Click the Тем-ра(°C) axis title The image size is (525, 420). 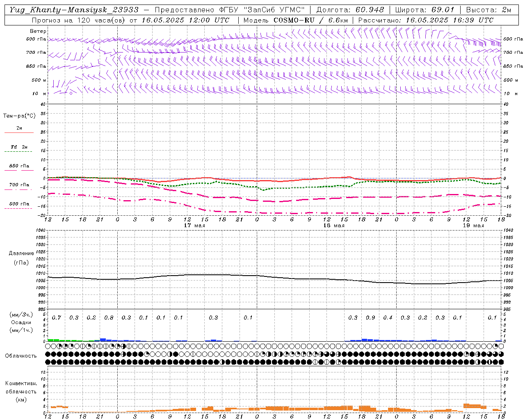click(x=19, y=116)
